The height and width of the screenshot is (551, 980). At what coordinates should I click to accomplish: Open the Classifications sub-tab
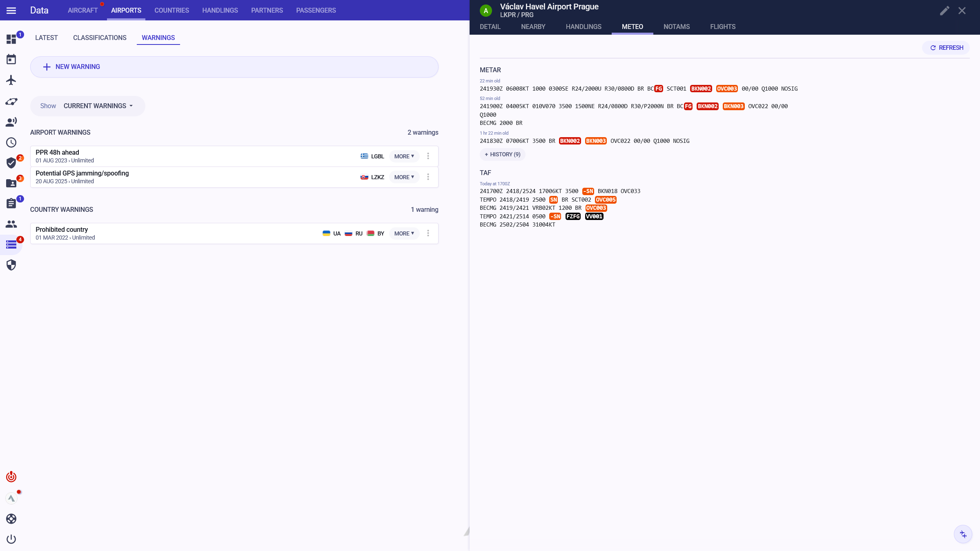pyautogui.click(x=100, y=38)
